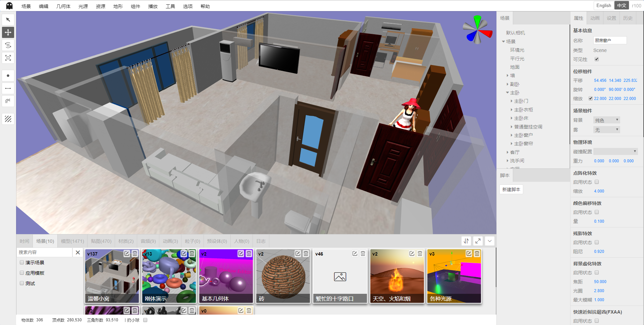
Task: Check the 测试 filter
Action: [22, 283]
